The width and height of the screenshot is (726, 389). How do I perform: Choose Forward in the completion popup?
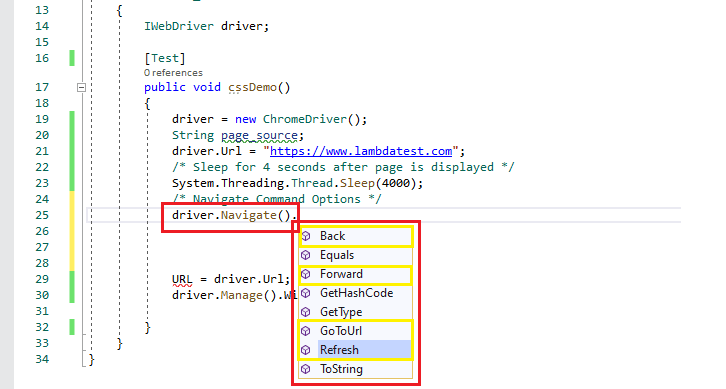pos(356,274)
